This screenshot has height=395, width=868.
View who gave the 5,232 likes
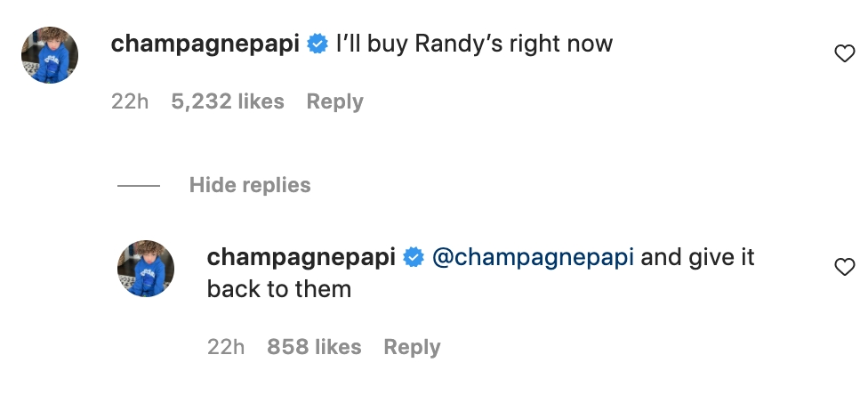[228, 101]
